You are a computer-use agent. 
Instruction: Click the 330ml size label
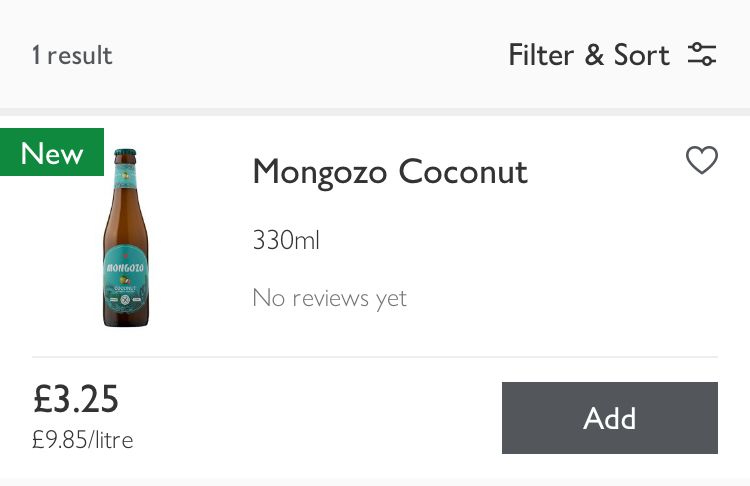(286, 240)
